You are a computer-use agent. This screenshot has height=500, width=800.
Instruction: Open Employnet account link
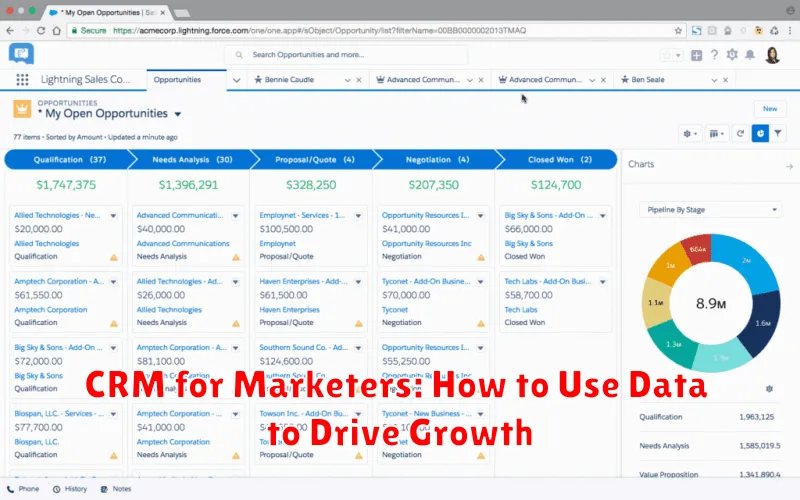[x=277, y=244]
